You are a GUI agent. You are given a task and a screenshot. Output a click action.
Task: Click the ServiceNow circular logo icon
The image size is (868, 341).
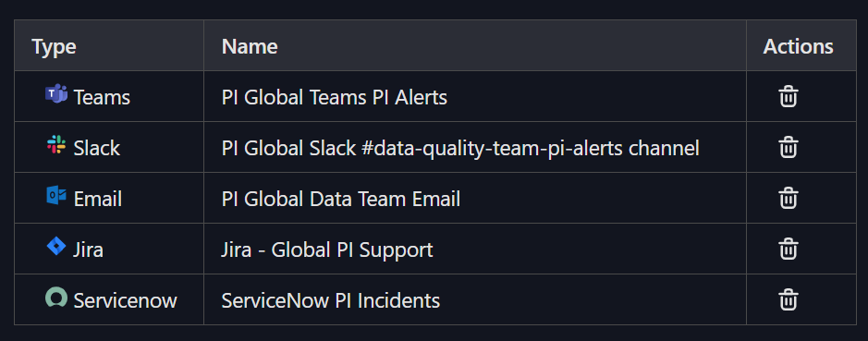coord(55,298)
